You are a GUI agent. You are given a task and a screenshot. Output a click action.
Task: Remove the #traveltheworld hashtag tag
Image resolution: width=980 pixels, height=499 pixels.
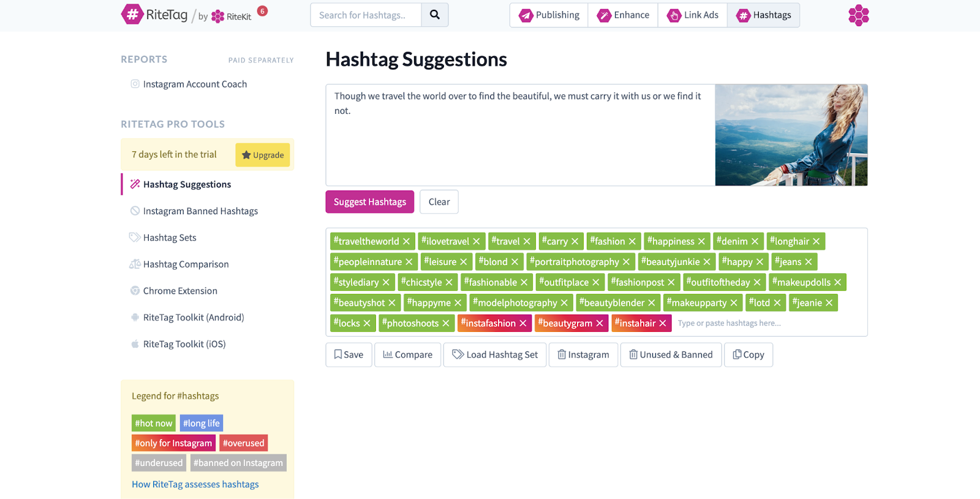coord(406,241)
